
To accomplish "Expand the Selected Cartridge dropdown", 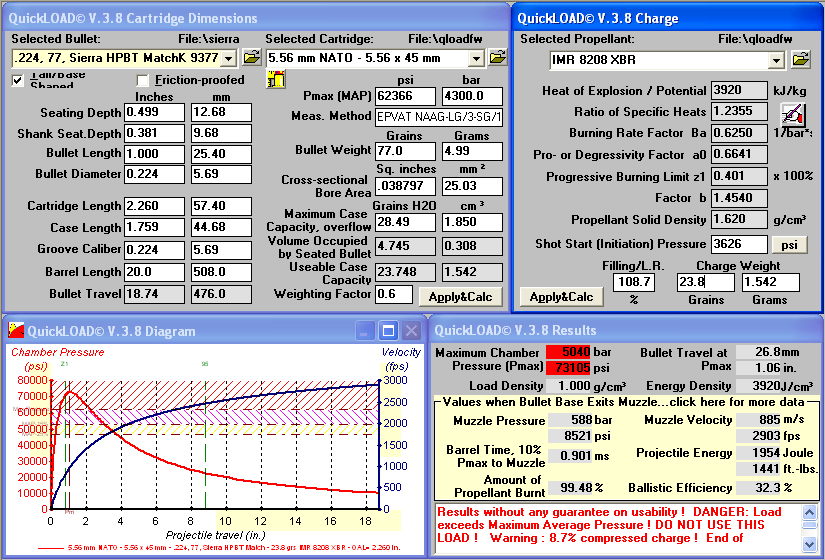I will coord(478,59).
